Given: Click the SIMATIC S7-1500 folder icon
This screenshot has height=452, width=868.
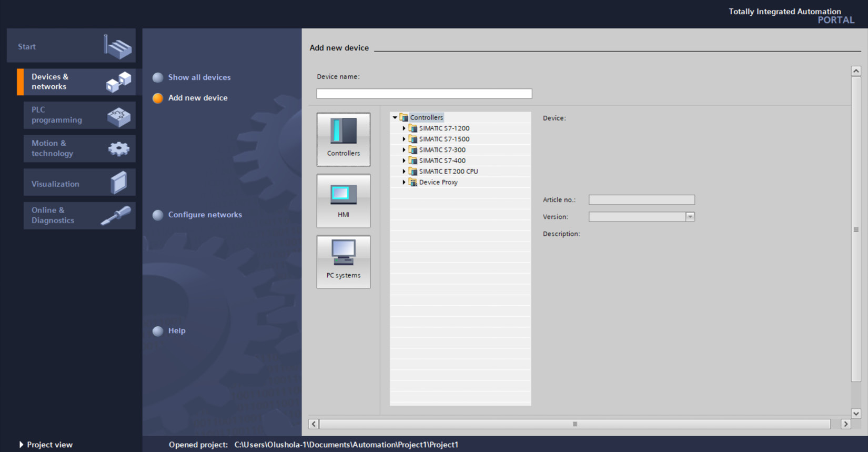Looking at the screenshot, I should (413, 139).
